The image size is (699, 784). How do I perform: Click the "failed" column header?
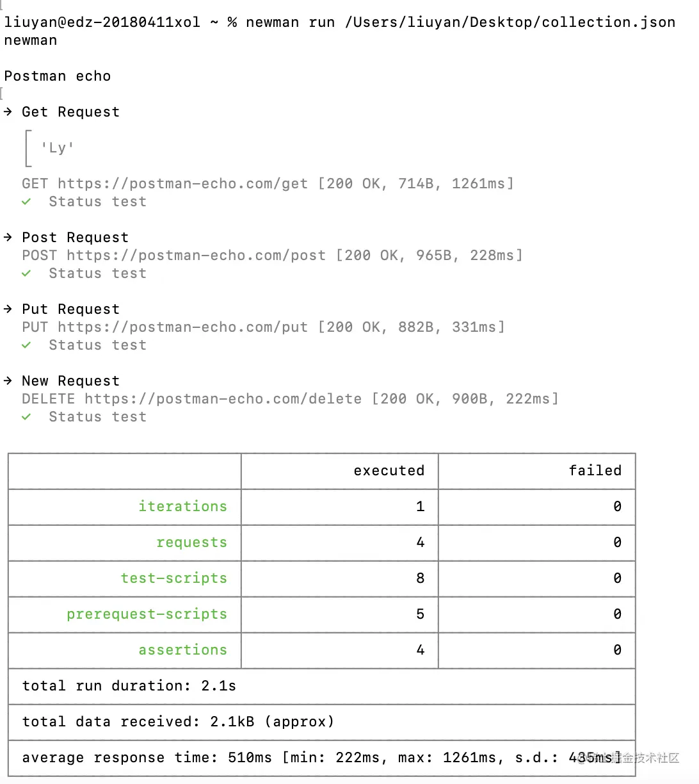(x=595, y=471)
